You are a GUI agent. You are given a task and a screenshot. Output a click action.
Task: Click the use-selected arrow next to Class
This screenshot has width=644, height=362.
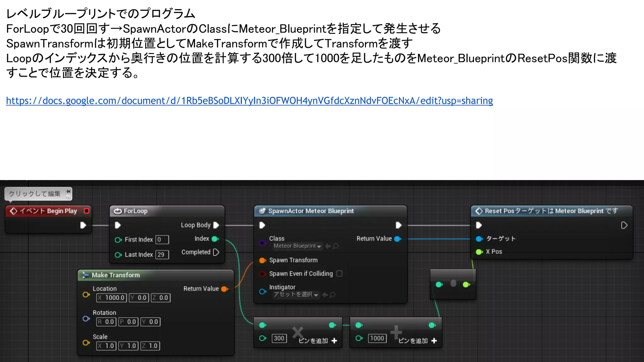pos(328,246)
